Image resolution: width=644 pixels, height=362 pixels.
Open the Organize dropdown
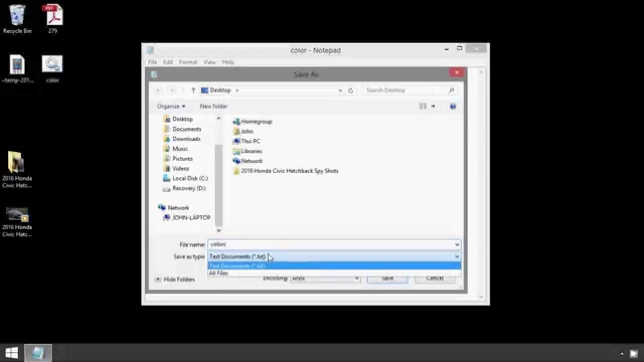click(x=171, y=106)
